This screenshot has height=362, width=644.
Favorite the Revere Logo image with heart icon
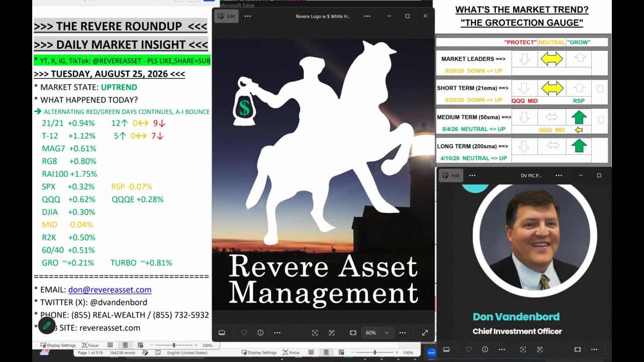click(x=244, y=333)
